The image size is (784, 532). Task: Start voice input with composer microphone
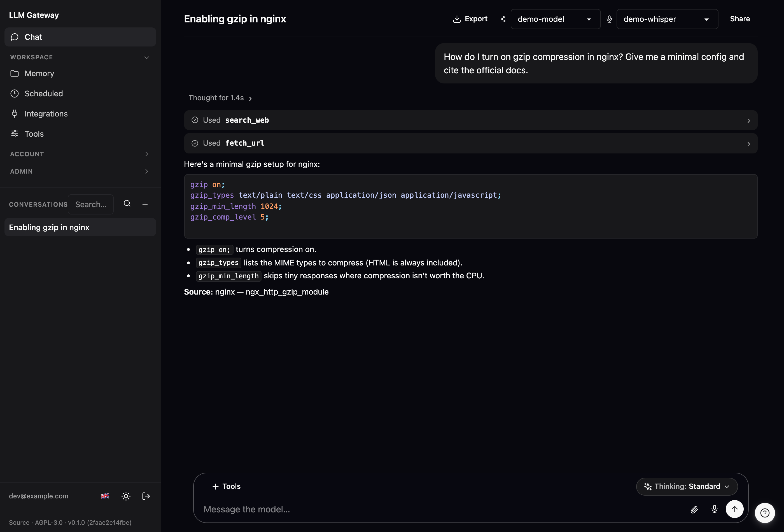pyautogui.click(x=714, y=509)
